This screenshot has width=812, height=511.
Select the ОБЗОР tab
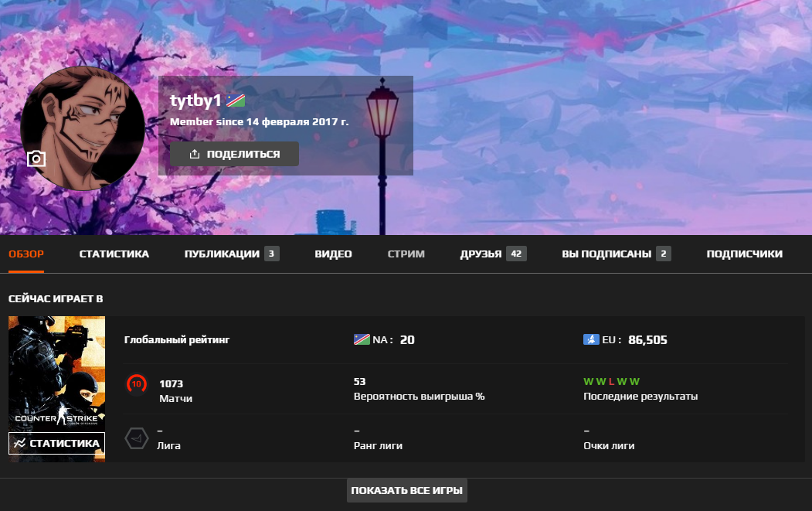pos(26,254)
